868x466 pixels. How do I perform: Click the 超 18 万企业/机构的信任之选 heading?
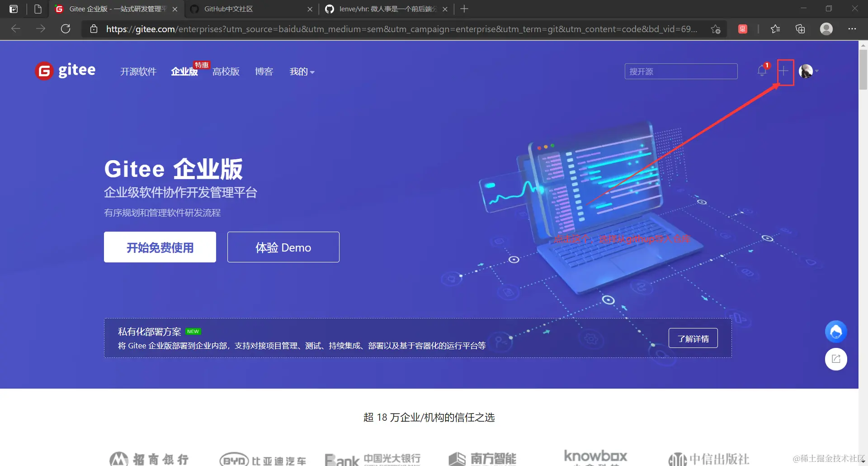(x=429, y=417)
